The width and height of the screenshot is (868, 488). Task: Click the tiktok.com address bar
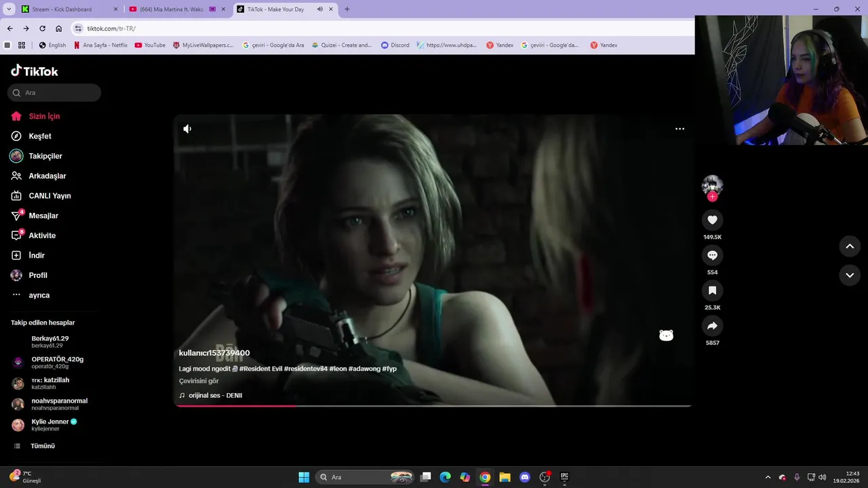click(383, 28)
